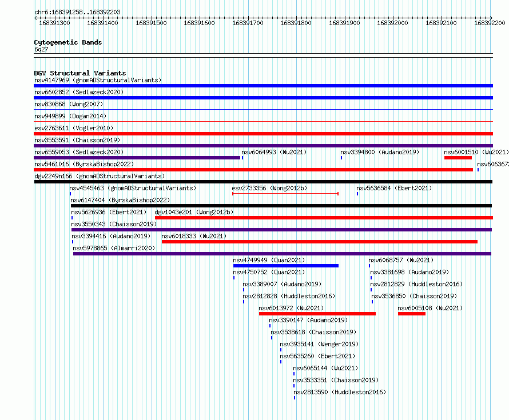This screenshot has width=509, height=420.
Task: Click nsv5636584 (Ebert2021) label
Action: coord(394,188)
